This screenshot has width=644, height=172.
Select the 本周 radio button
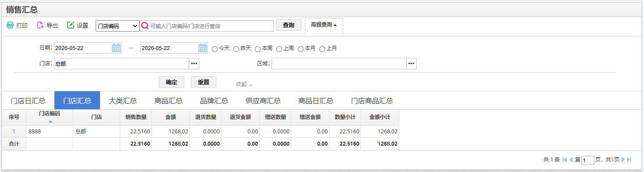pyautogui.click(x=258, y=49)
